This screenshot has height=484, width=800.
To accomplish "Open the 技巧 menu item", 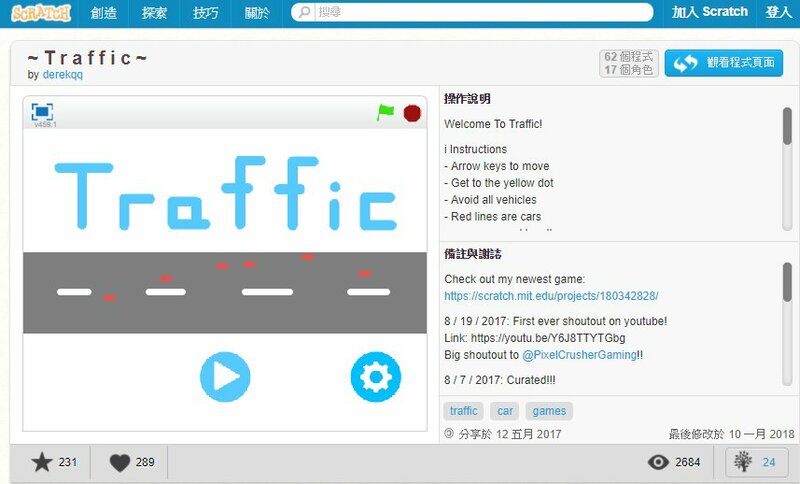I will tap(205, 13).
